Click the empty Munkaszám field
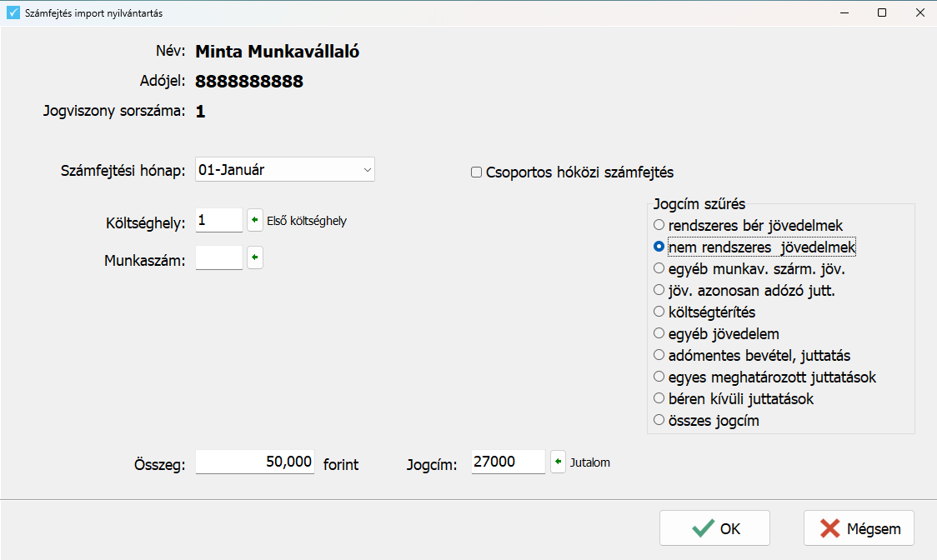The width and height of the screenshot is (937, 560). [x=218, y=257]
